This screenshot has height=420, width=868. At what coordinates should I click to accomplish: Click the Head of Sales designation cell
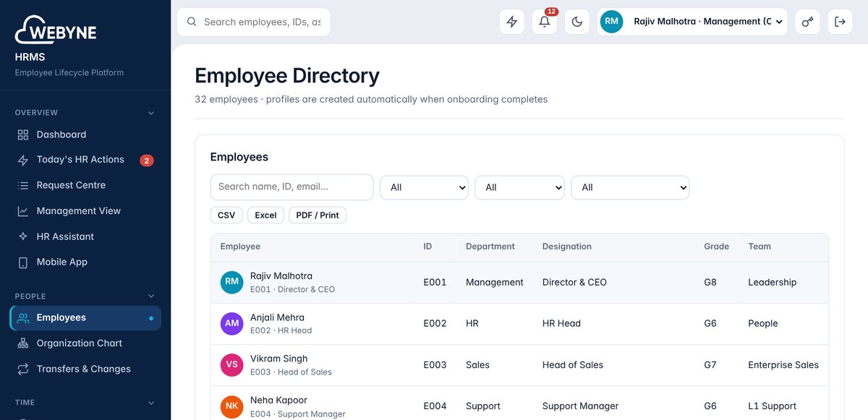point(573,365)
